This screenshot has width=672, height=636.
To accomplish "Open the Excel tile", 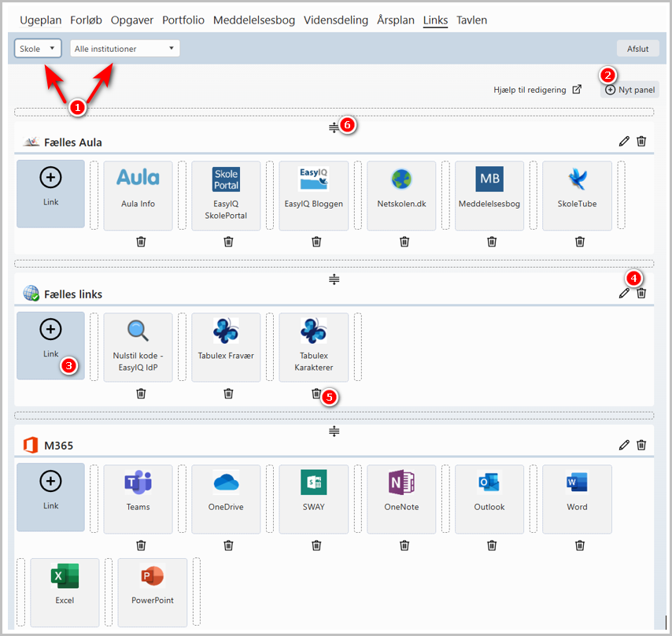I will point(65,592).
